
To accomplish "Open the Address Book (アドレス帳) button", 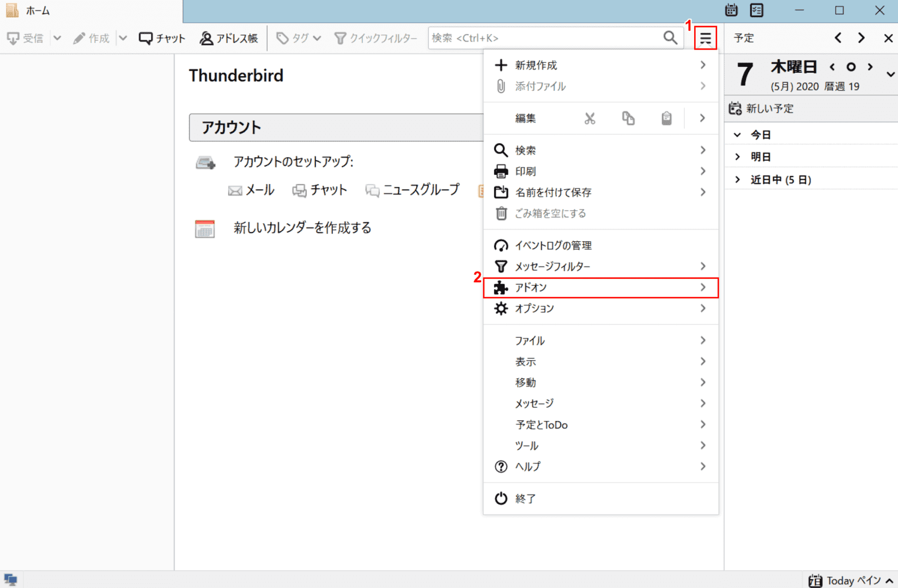I will coord(229,38).
